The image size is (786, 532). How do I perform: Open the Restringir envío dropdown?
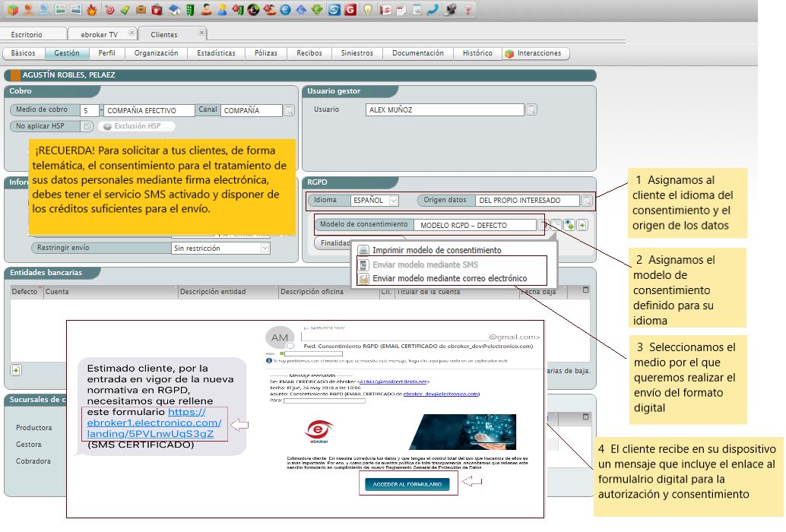coord(265,248)
